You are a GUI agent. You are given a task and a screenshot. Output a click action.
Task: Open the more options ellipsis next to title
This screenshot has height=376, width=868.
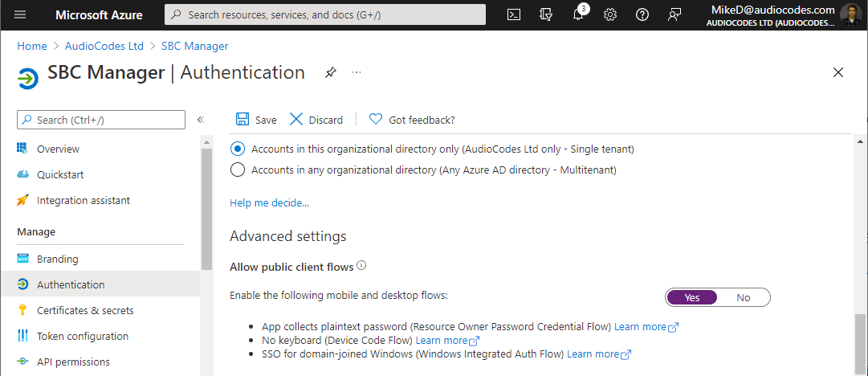[357, 72]
